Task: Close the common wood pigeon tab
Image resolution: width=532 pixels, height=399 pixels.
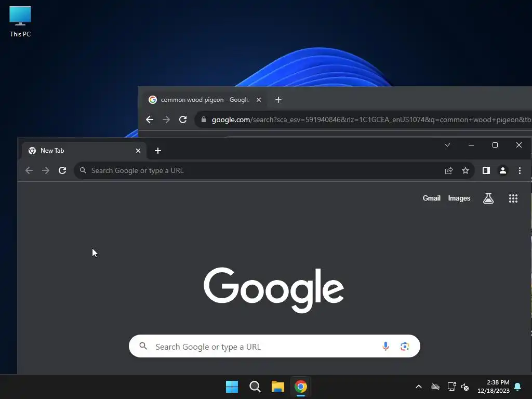Action: (x=259, y=100)
